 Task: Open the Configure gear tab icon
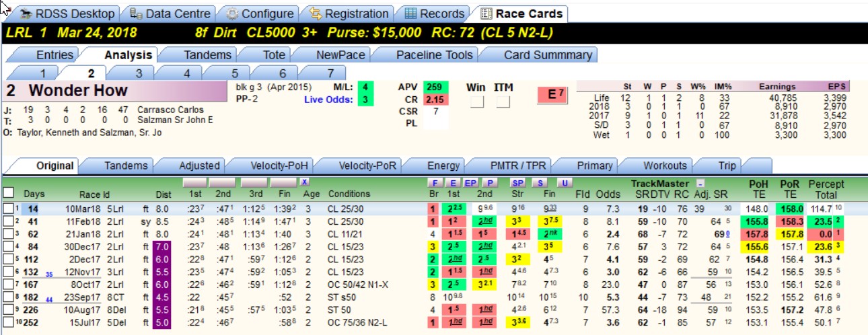click(231, 13)
